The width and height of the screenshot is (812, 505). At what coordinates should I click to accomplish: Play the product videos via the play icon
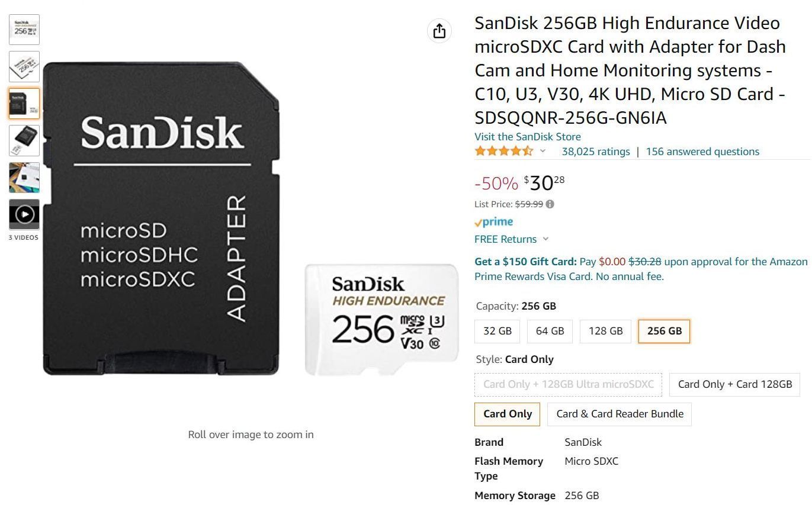tap(24, 215)
